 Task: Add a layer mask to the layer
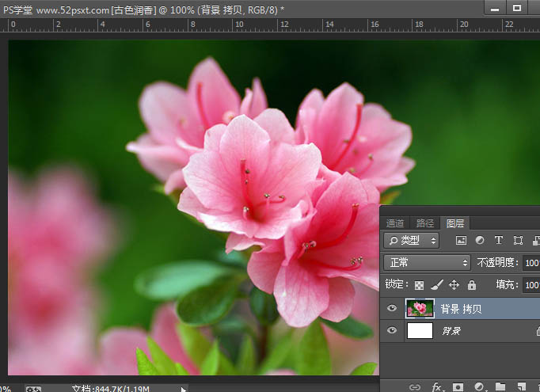pos(458,386)
